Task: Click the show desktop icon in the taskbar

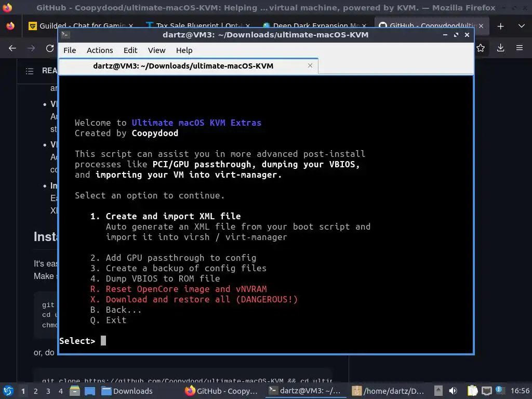Action: tap(89, 391)
